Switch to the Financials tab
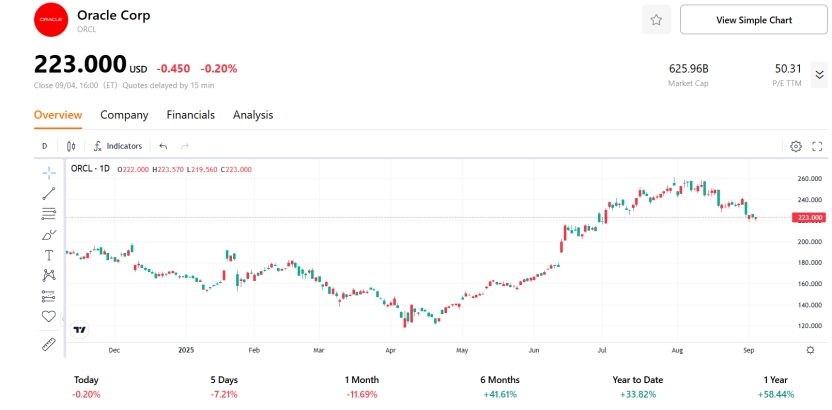832x410 pixels. tap(190, 115)
